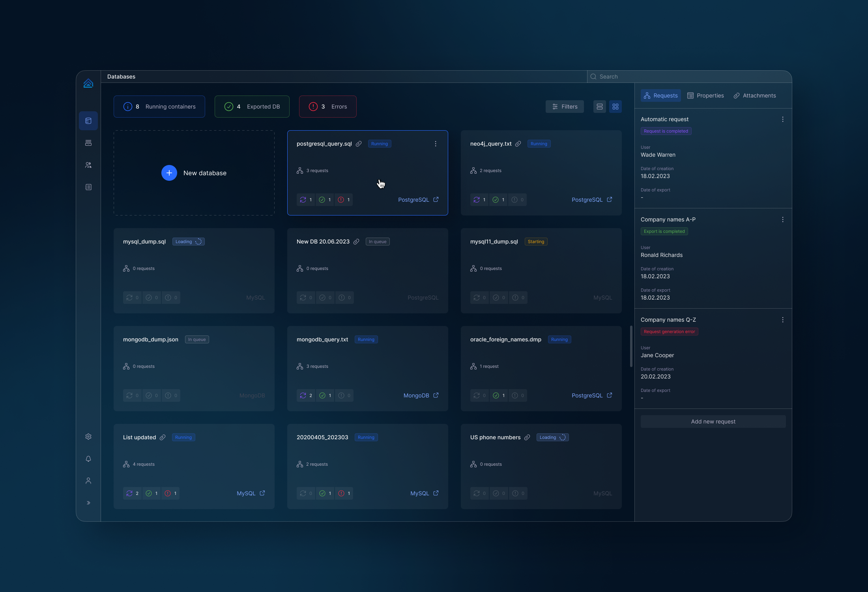This screenshot has height=592, width=868.
Task: Expand the sidebar using the chevron arrow
Action: [88, 502]
